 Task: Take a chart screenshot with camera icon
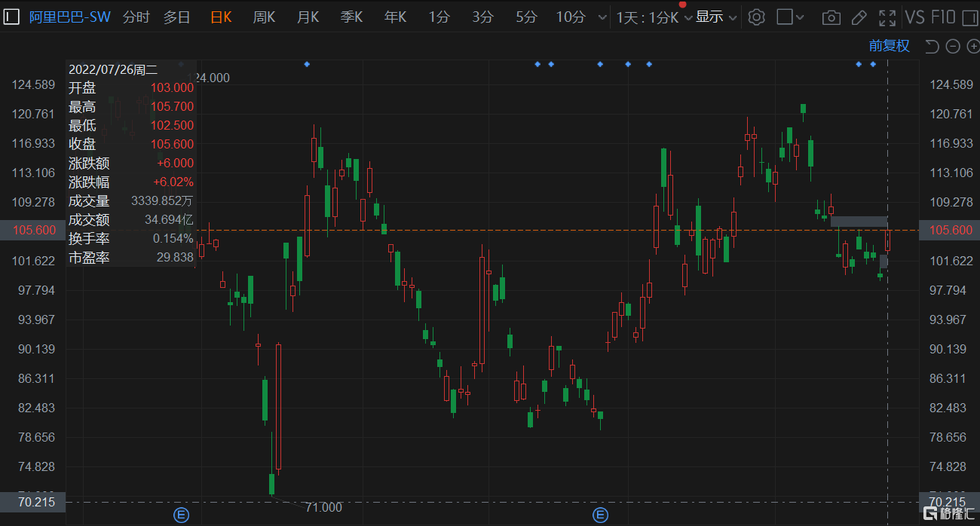[831, 17]
